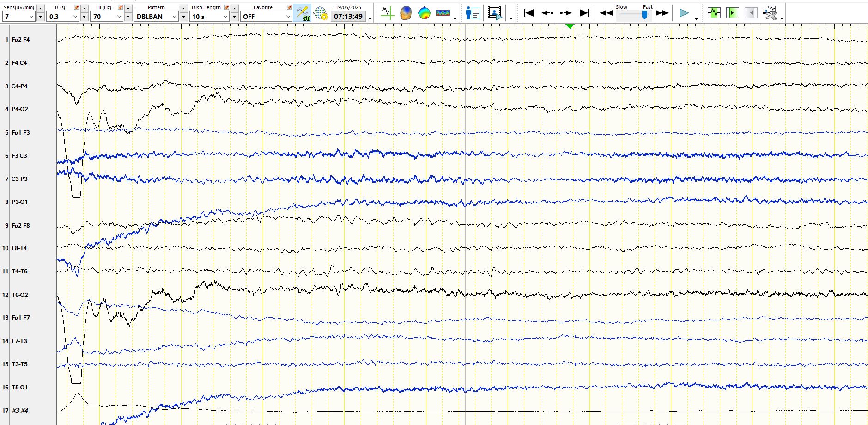Image resolution: width=868 pixels, height=425 pixels.
Task: Open the HF(Hz) dropdown showing 70
Action: (107, 17)
